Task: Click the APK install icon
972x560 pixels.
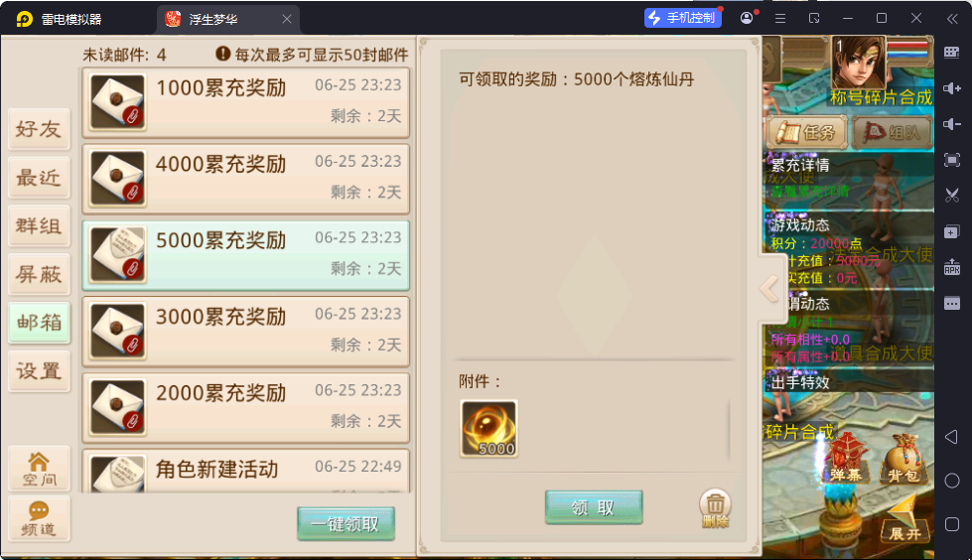Action: (951, 267)
